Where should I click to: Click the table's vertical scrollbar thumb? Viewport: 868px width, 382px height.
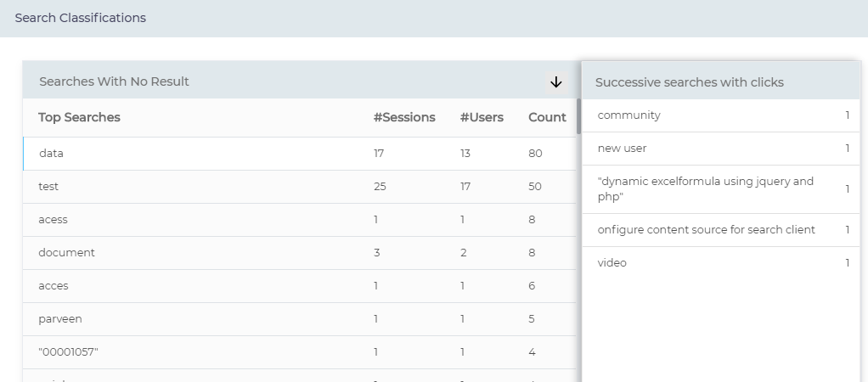[x=578, y=116]
